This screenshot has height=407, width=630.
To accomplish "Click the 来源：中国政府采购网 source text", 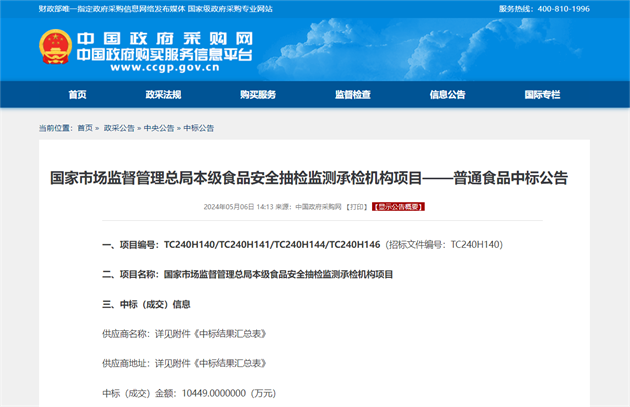I will tap(308, 207).
